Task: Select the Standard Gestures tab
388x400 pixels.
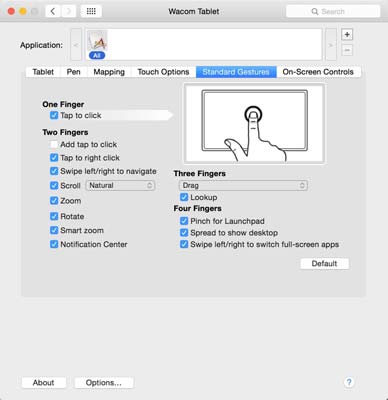Action: (236, 72)
